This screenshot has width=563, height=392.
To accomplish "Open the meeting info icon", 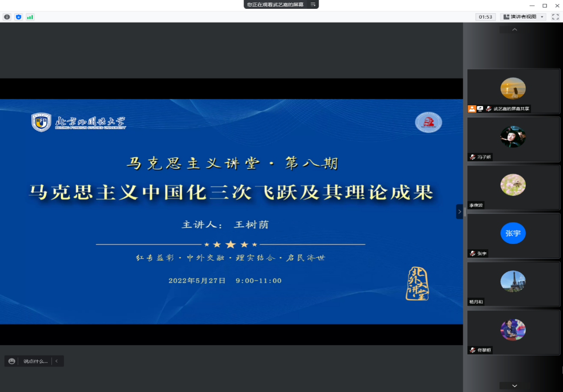I will 7,17.
